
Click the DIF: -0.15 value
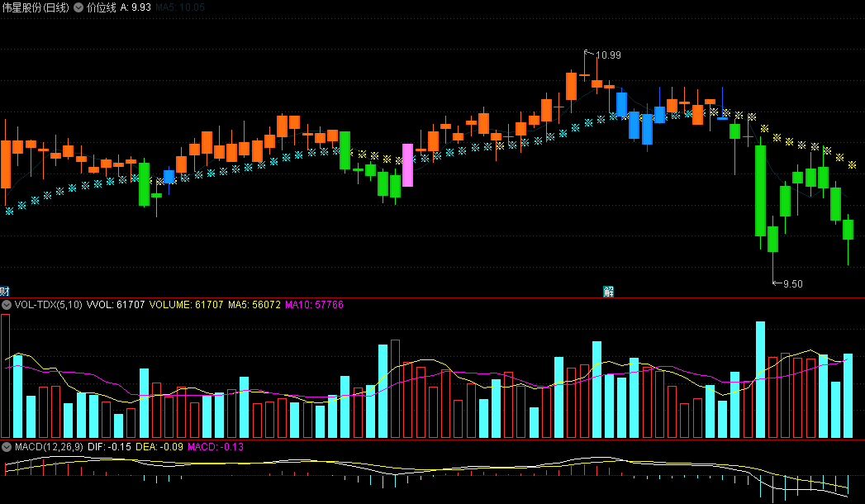[x=109, y=447]
